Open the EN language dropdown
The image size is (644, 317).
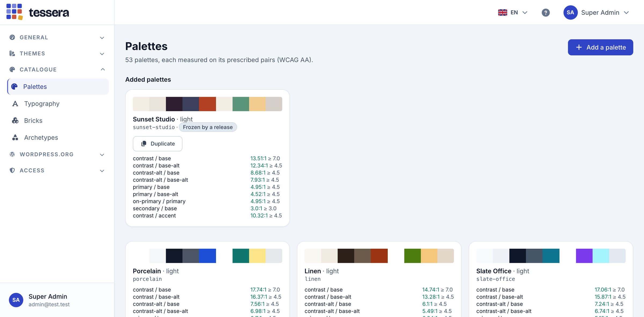point(513,13)
